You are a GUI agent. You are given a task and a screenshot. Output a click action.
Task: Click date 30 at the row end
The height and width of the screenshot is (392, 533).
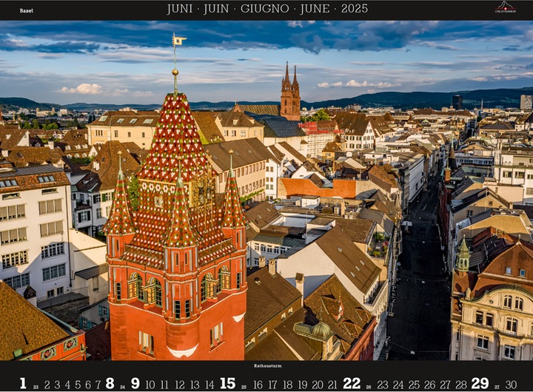coord(511,385)
